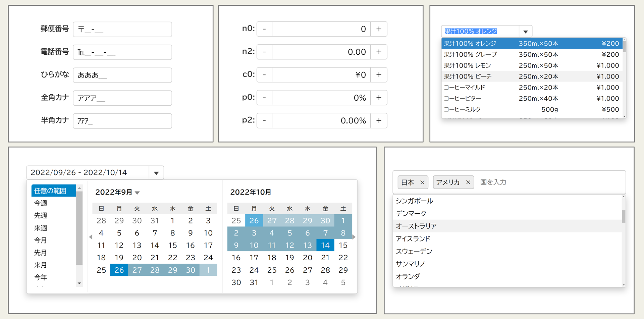Image resolution: width=644 pixels, height=319 pixels.
Task: Decrease the p0 percent value
Action: coord(264,98)
